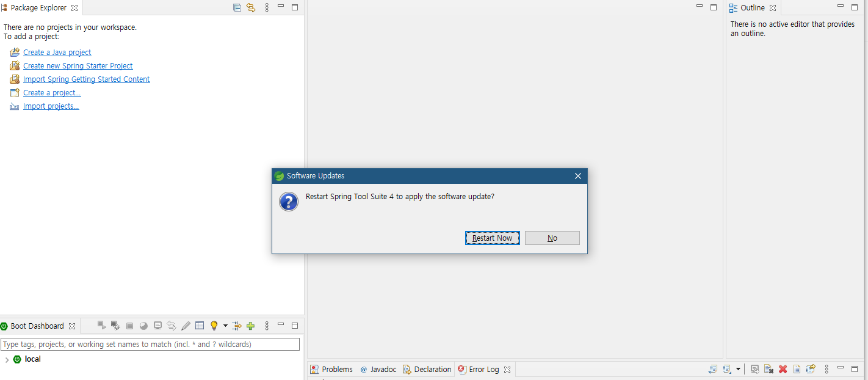Click the Create a Java project link
This screenshot has height=380, width=868.
(x=57, y=53)
